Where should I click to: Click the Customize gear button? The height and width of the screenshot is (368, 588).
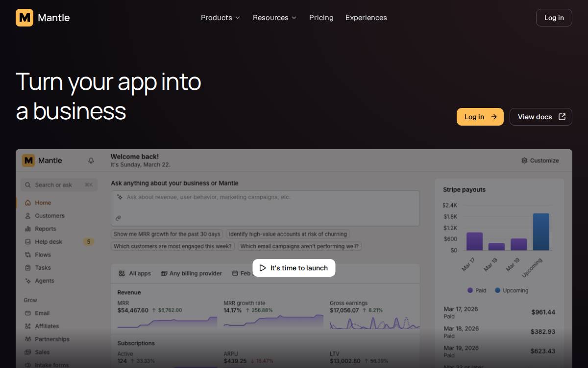[x=540, y=160]
